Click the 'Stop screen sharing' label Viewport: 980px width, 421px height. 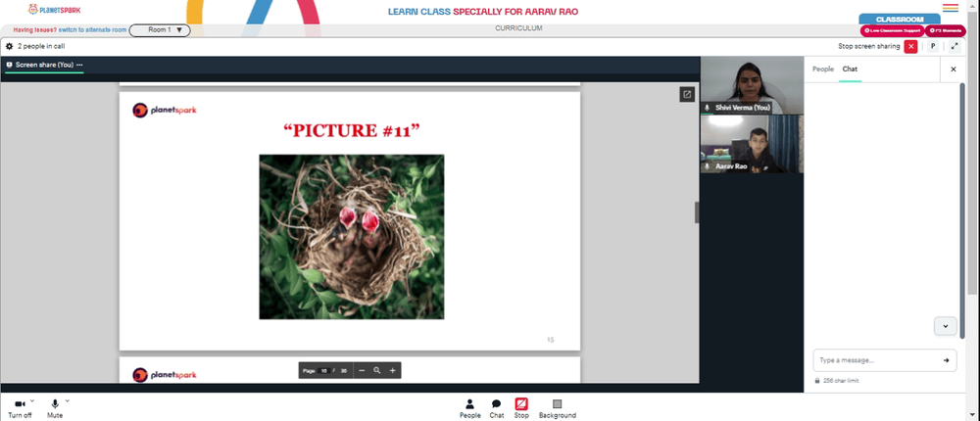(868, 46)
